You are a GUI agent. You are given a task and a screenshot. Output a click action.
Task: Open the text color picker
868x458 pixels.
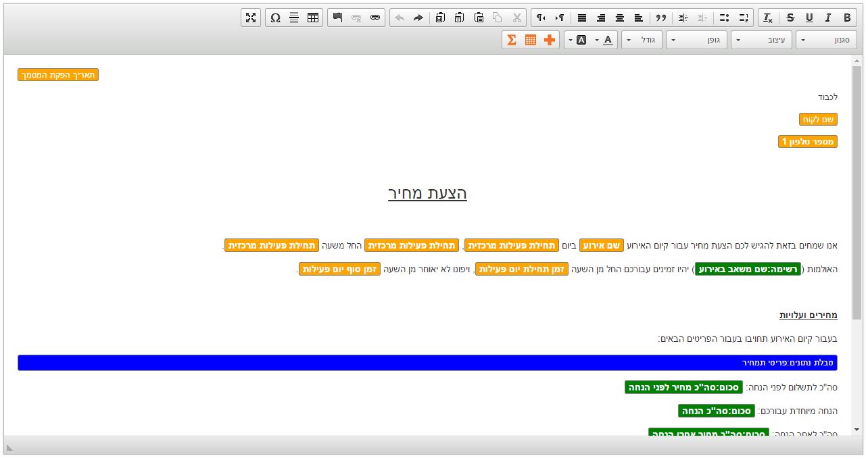pyautogui.click(x=605, y=40)
